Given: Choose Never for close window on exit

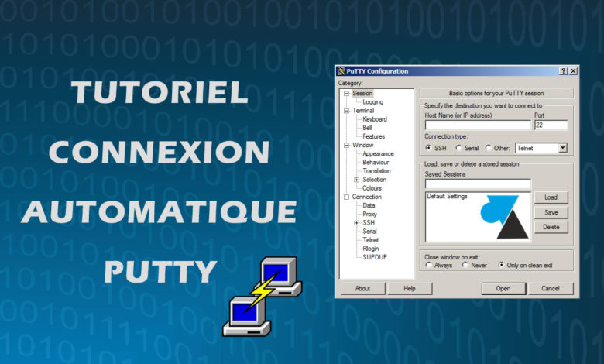Looking at the screenshot, I should (465, 265).
